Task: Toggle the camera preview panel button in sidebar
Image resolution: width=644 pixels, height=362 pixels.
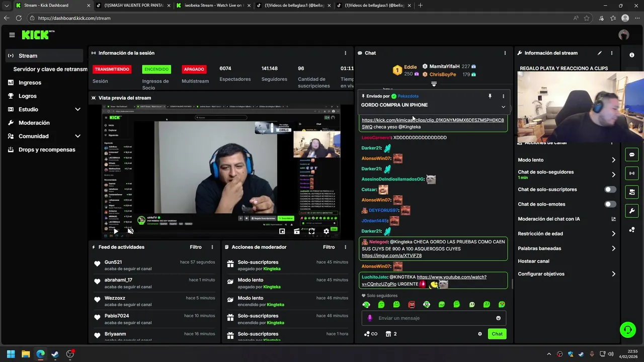Action: pyautogui.click(x=632, y=192)
